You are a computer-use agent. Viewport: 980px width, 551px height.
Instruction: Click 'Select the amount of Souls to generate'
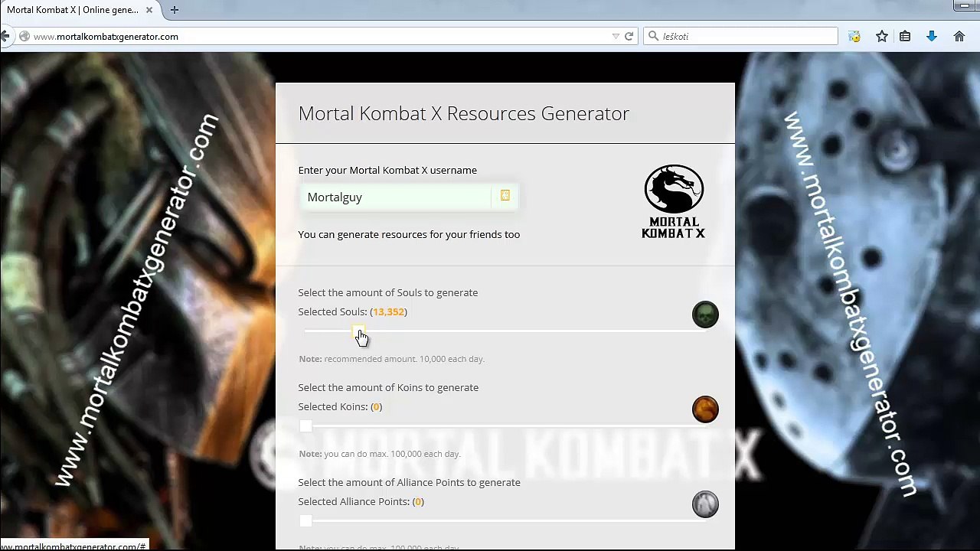tap(388, 292)
